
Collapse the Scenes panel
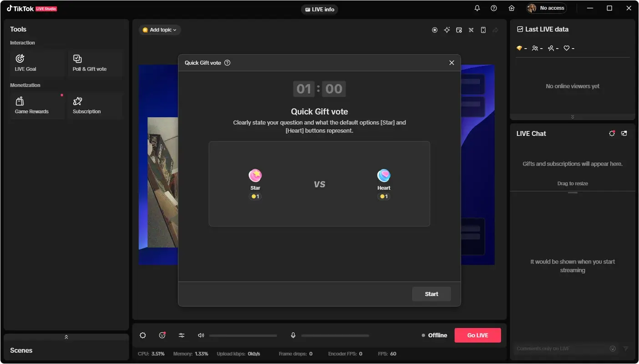coord(66,337)
